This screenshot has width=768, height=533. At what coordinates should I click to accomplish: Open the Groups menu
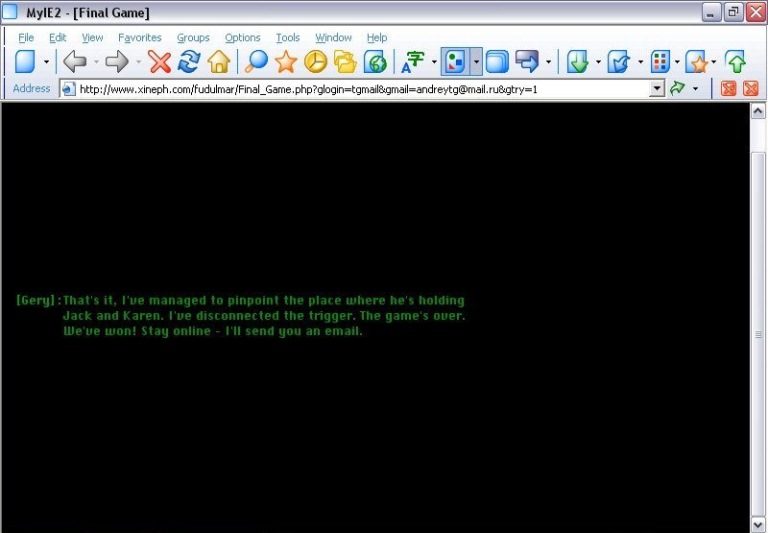click(x=193, y=38)
